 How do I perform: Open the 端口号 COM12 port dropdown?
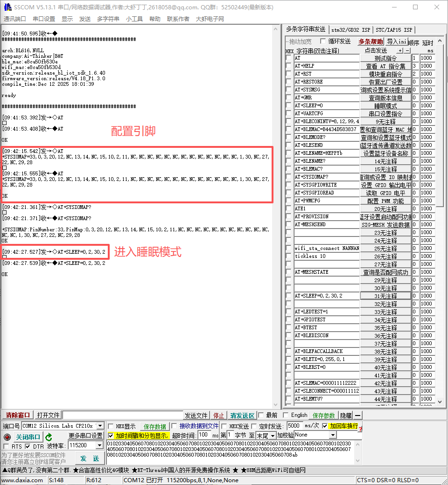(100, 426)
